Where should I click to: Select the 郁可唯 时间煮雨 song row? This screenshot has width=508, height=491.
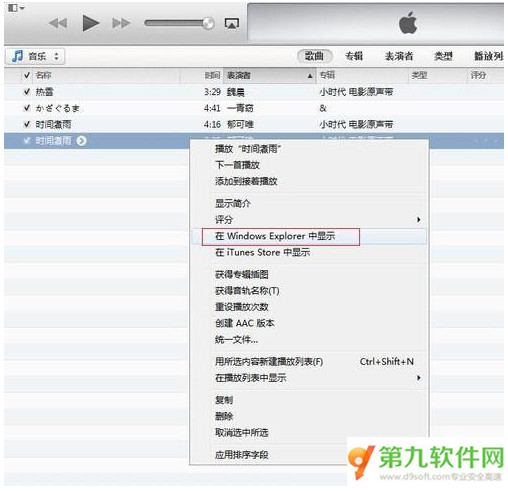coord(254,125)
